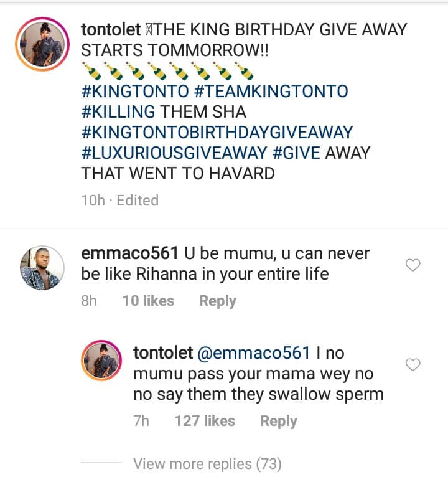Follow the #KILLING hashtag link
The image size is (448, 477).
pyautogui.click(x=120, y=112)
